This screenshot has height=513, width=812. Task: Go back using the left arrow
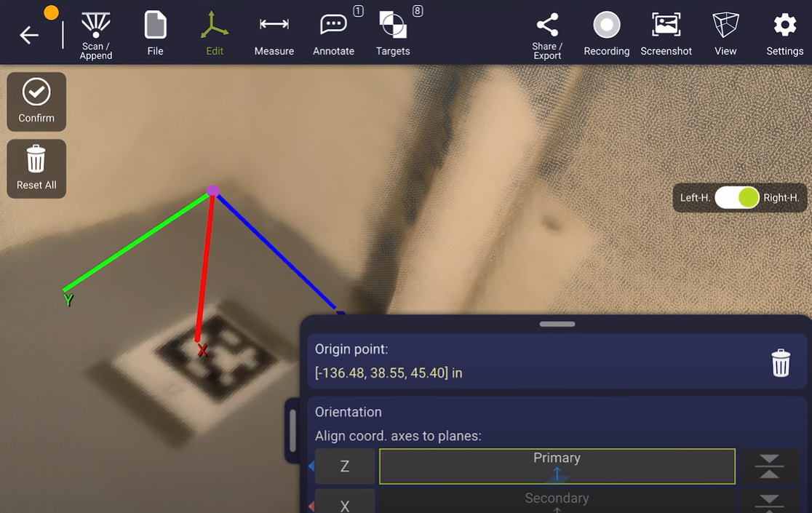click(x=29, y=35)
